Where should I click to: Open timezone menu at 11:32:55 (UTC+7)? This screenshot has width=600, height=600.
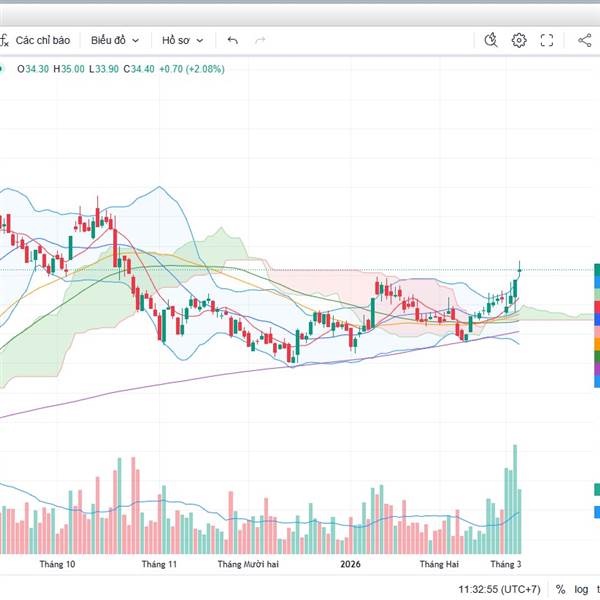click(499, 589)
